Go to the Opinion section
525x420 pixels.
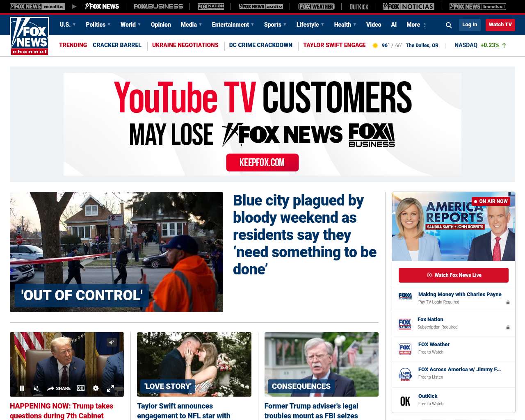pos(161,25)
